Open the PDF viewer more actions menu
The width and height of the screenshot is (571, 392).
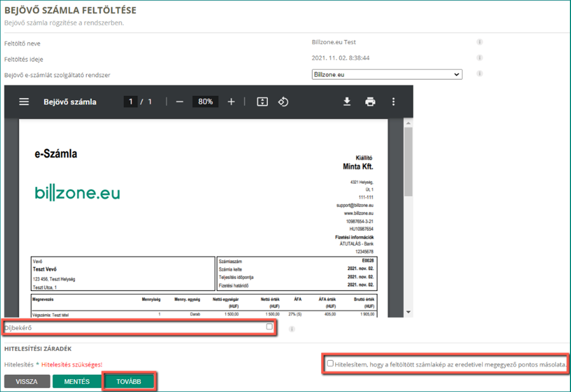[393, 102]
